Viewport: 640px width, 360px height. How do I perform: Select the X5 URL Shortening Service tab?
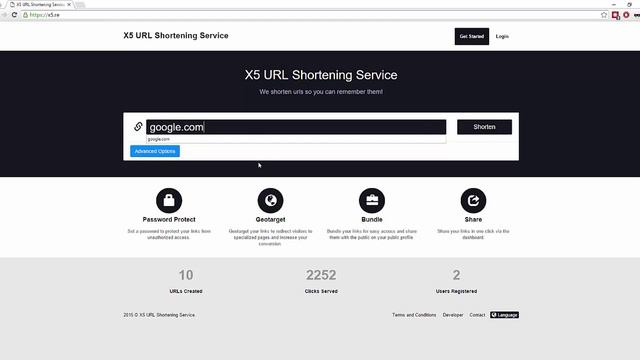[40, 4]
